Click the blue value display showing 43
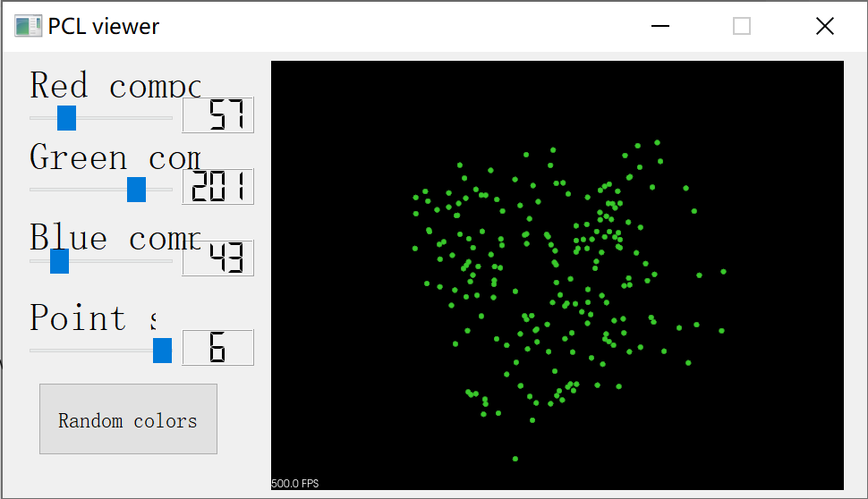The height and width of the screenshot is (499, 868). pos(218,258)
